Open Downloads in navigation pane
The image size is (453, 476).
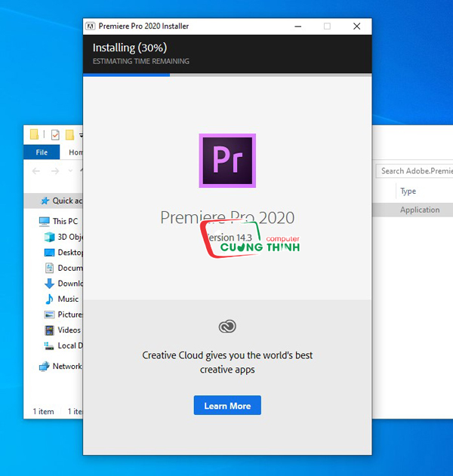click(x=63, y=283)
